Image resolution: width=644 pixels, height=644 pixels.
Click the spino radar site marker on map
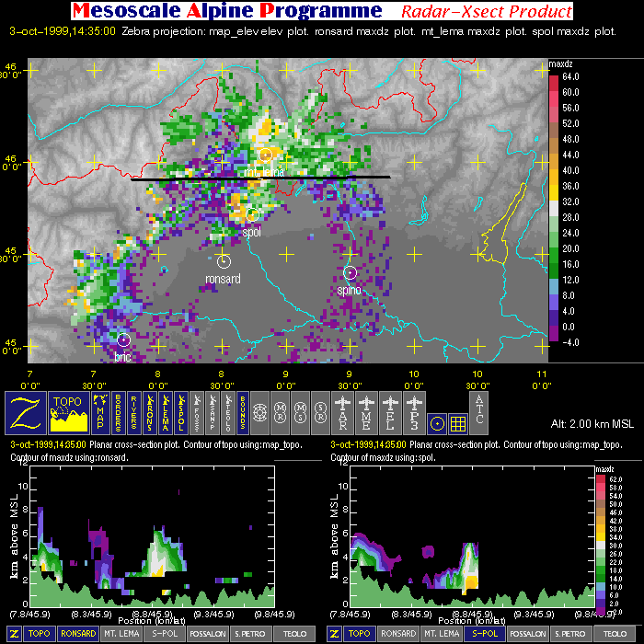tap(350, 272)
